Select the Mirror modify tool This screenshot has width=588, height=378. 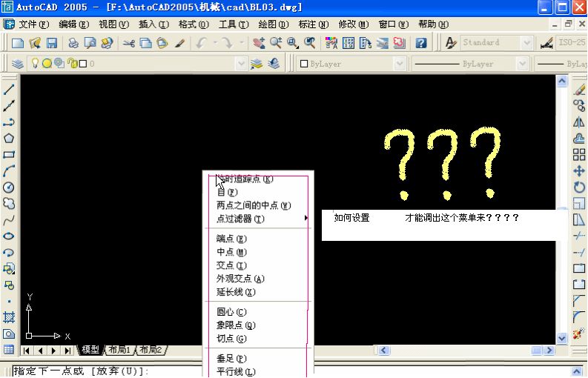(579, 122)
